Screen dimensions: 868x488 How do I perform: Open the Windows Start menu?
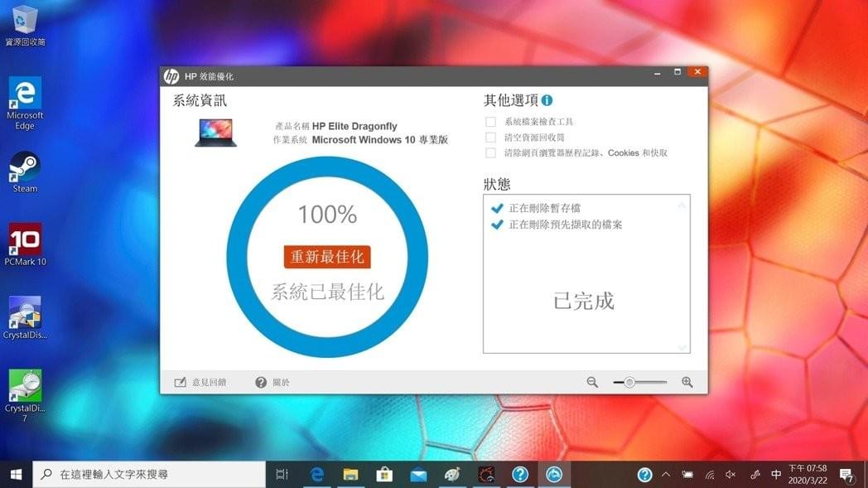tap(16, 475)
